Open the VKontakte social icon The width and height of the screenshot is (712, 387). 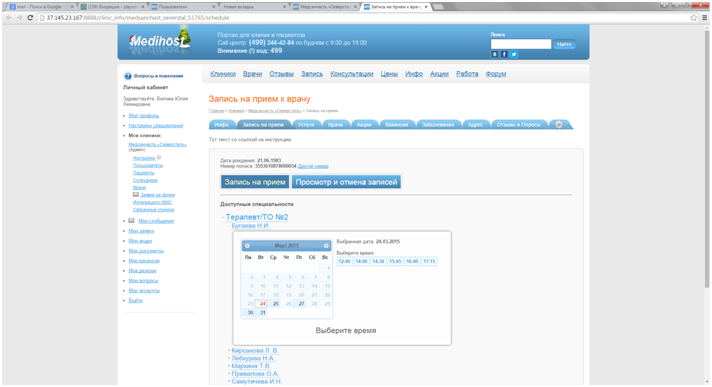494,55
